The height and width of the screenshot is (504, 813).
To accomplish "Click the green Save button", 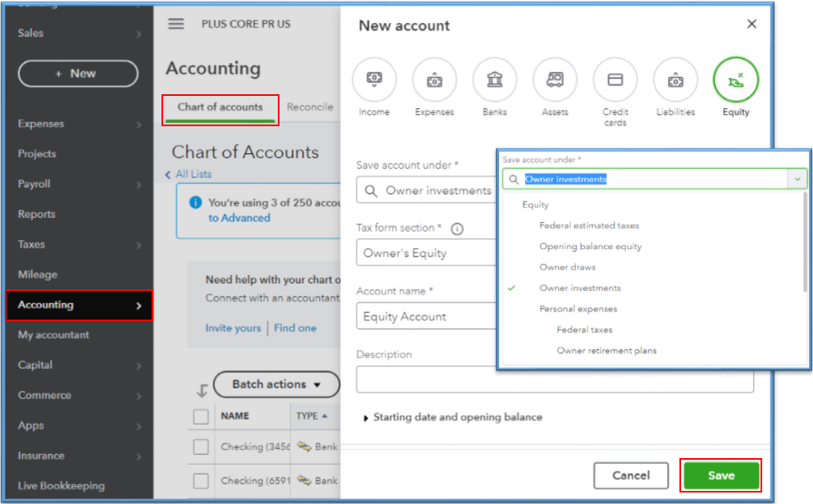I will pyautogui.click(x=721, y=475).
